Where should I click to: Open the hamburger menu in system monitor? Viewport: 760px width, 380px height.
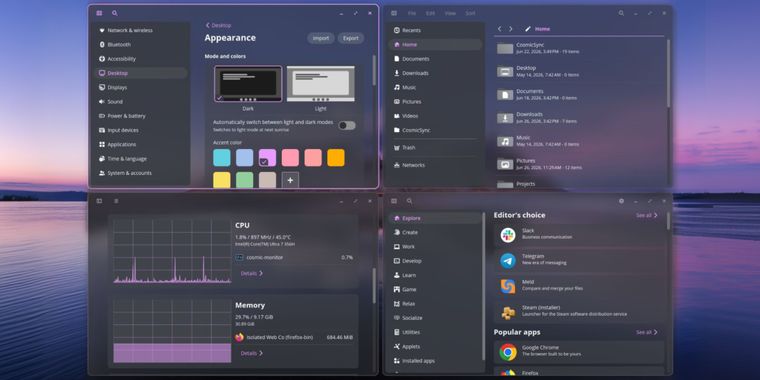coord(116,201)
